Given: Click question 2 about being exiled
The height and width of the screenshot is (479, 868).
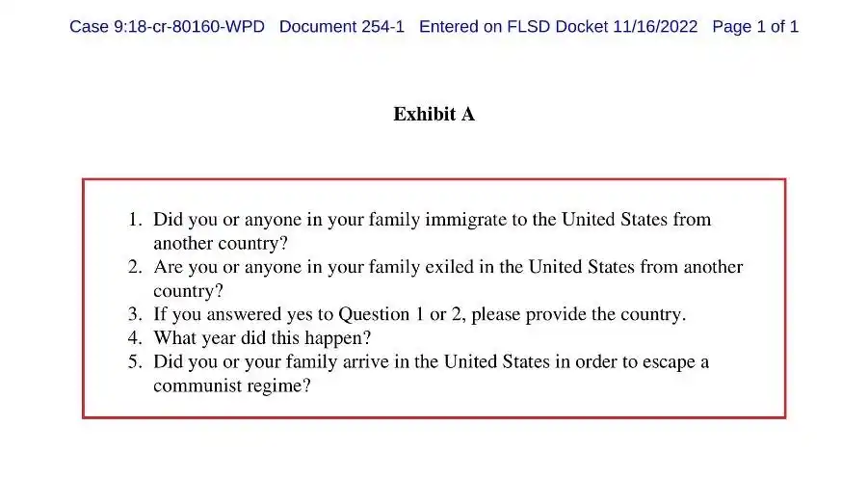Looking at the screenshot, I should click(447, 267).
